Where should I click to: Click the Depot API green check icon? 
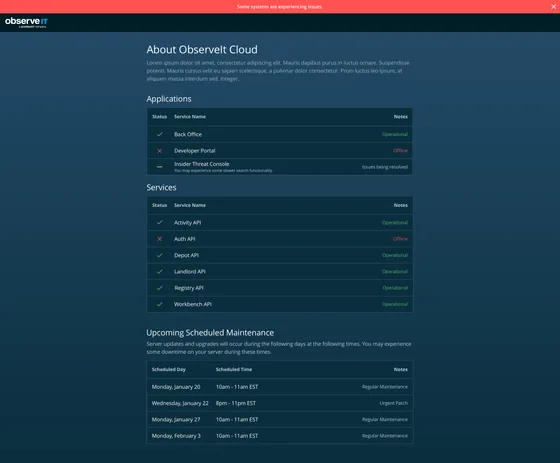click(160, 255)
